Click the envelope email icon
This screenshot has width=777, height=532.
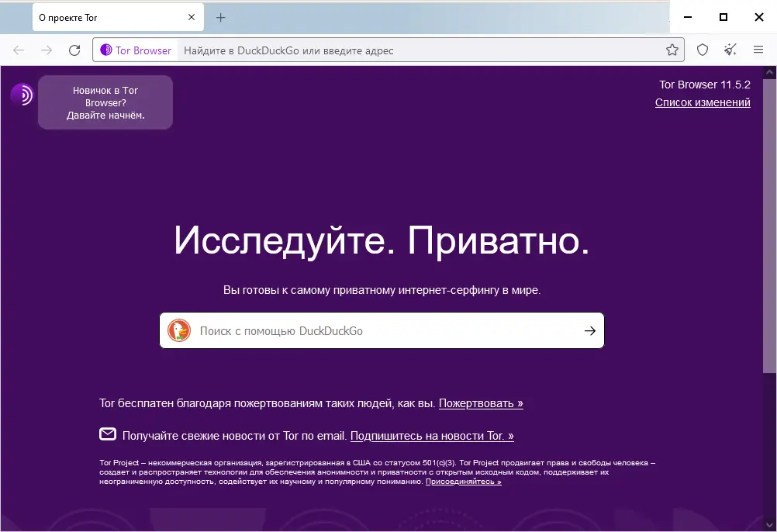point(108,434)
